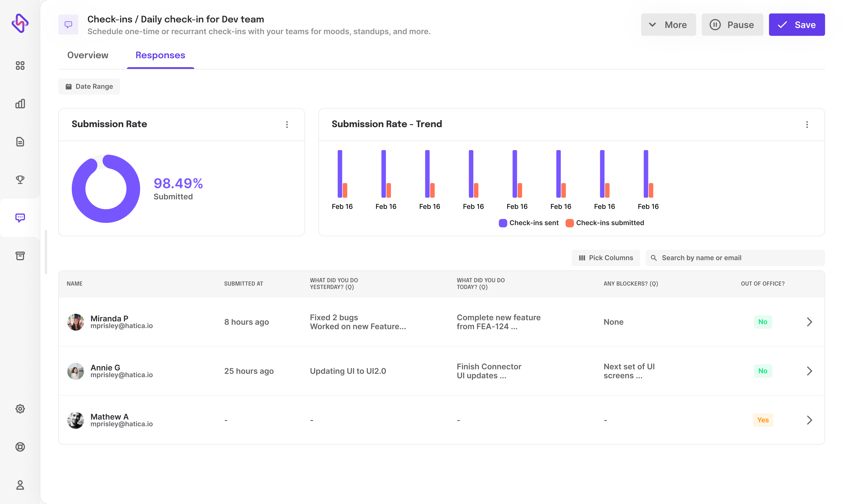Switch to the Overview tab

coord(88,55)
